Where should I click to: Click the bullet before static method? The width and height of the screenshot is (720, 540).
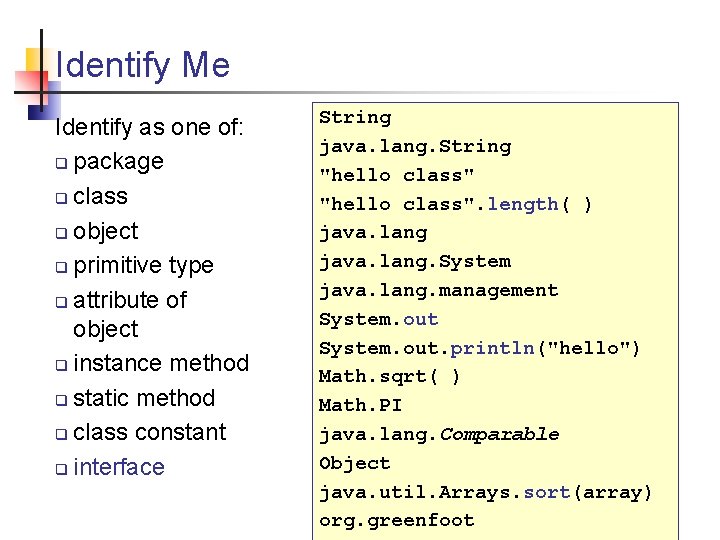pyautogui.click(x=62, y=400)
